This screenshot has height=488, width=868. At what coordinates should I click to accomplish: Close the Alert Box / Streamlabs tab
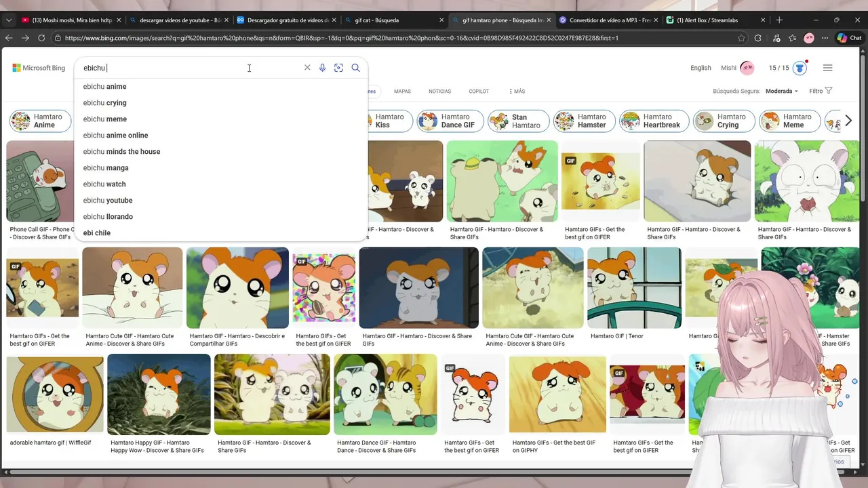click(763, 20)
